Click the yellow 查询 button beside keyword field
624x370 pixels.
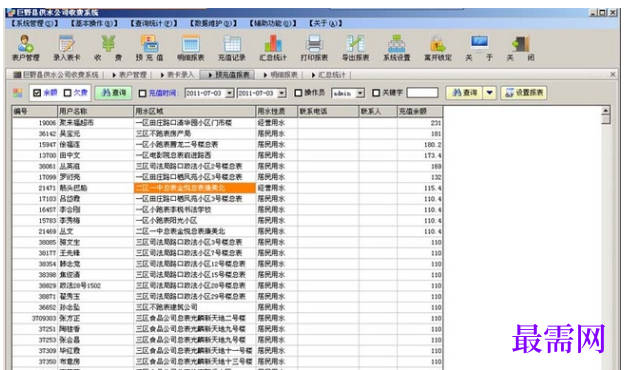point(464,93)
